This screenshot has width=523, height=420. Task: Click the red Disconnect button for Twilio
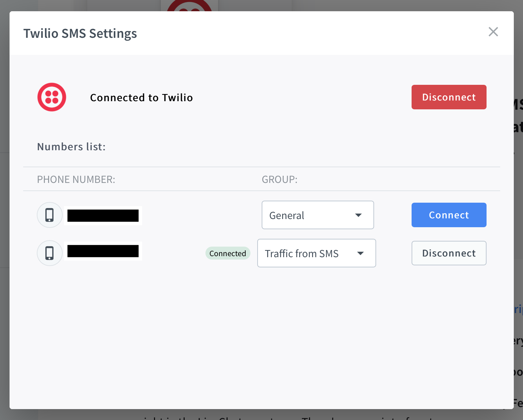pyautogui.click(x=449, y=97)
